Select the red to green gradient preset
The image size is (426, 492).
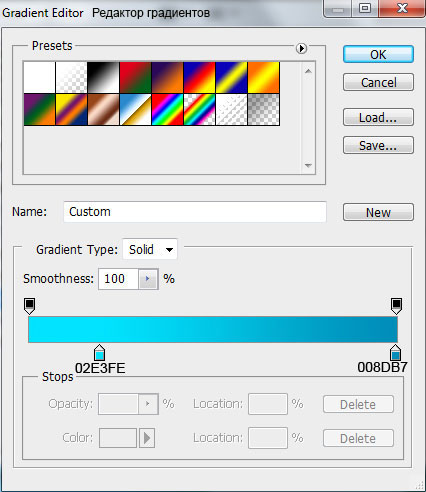135,77
